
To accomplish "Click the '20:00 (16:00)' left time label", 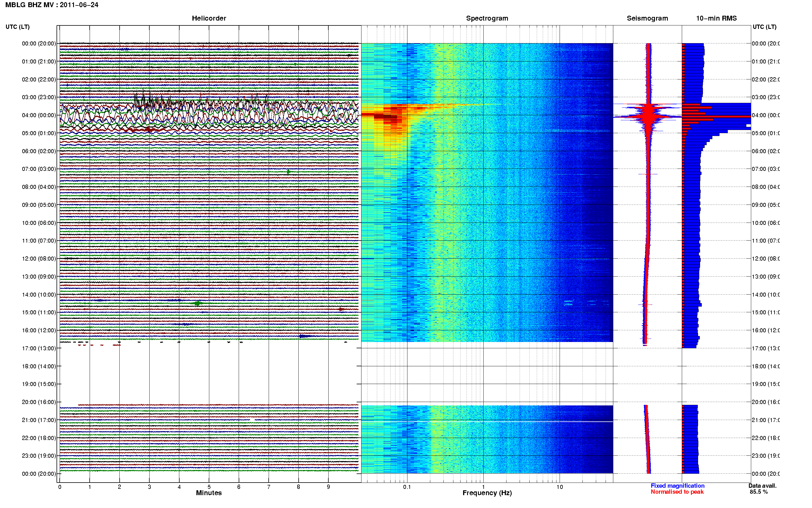I will tap(39, 402).
